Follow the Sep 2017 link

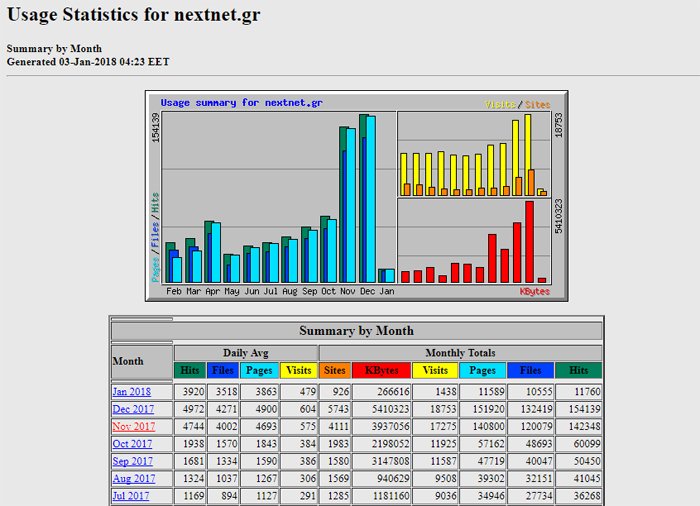[132, 462]
